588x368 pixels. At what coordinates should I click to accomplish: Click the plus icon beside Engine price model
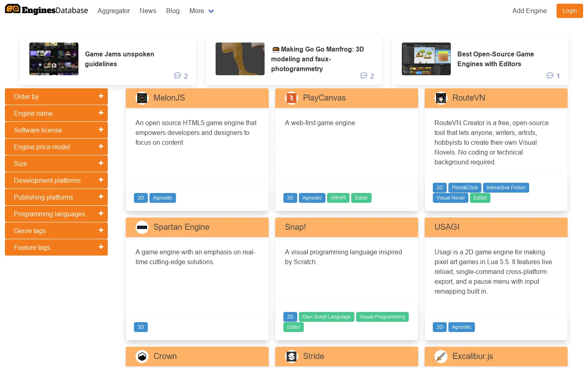point(101,146)
